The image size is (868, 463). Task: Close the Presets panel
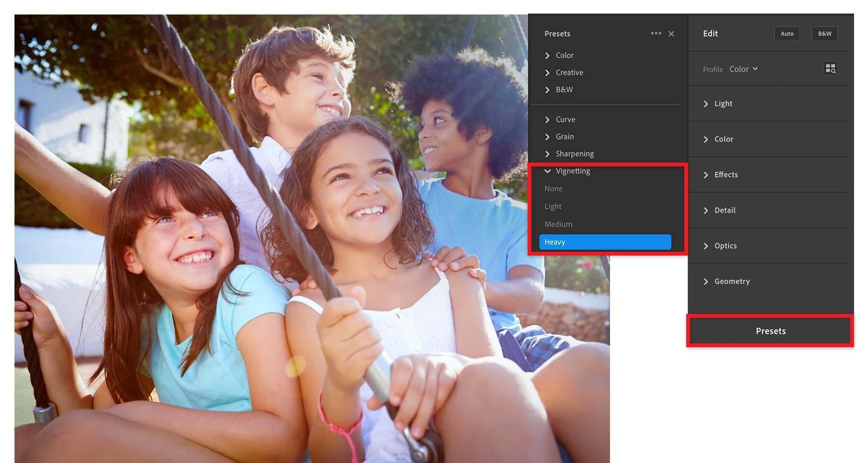(671, 33)
